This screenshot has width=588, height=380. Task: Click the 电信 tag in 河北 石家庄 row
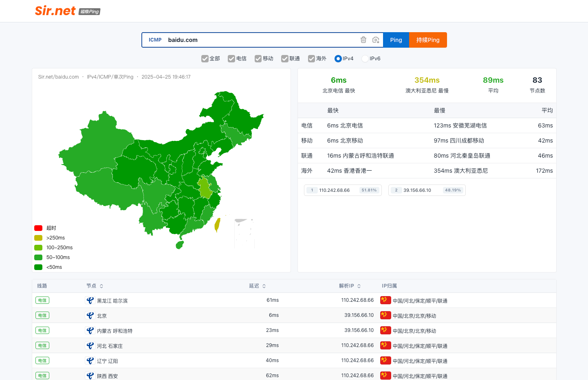pos(42,345)
